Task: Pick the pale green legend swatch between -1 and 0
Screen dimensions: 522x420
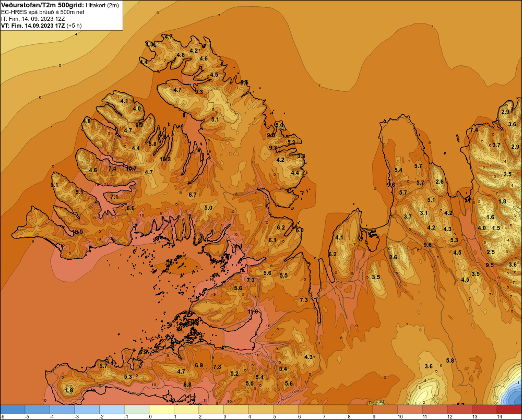Action: point(137,409)
